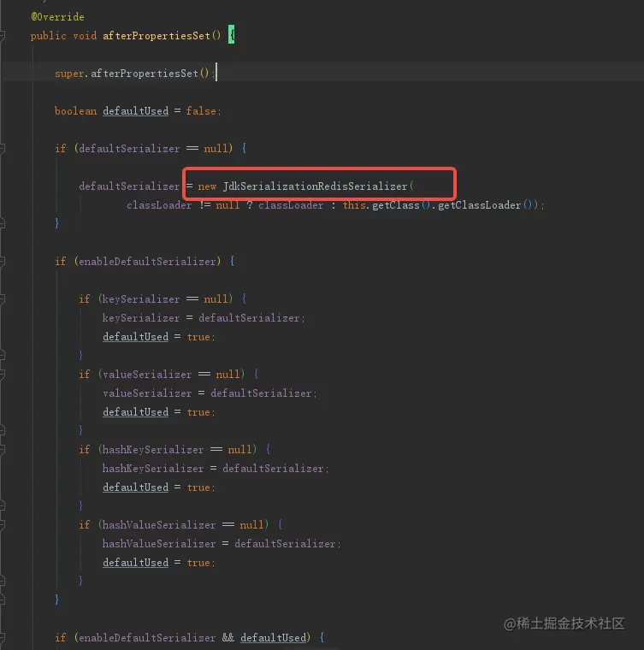This screenshot has width=644, height=650.
Task: Click hashKeySerializer in 'hashKeySerializer = defaultSerializer'
Action: click(x=153, y=469)
